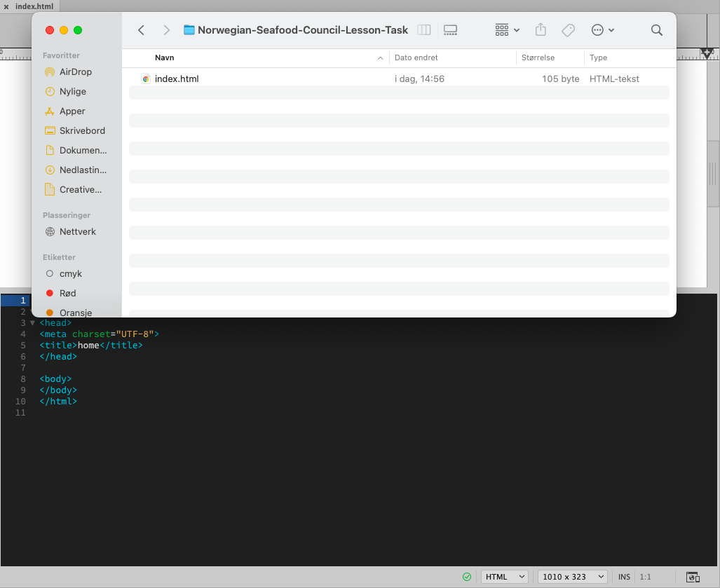720x588 pixels.
Task: Open the more actions ellipsis menu in Finder
Action: 603,30
